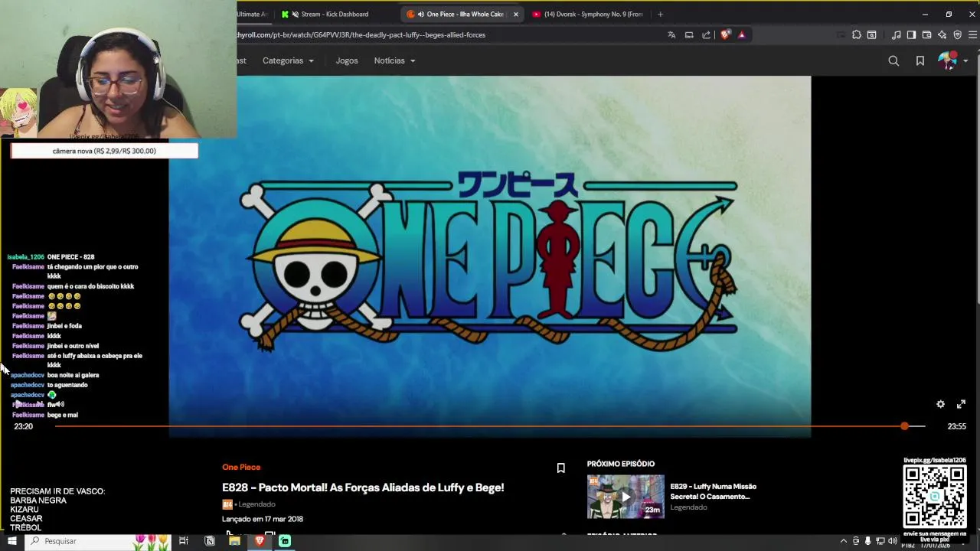980x551 pixels.
Task: Expand the Notícias dropdown menu
Action: click(x=394, y=60)
